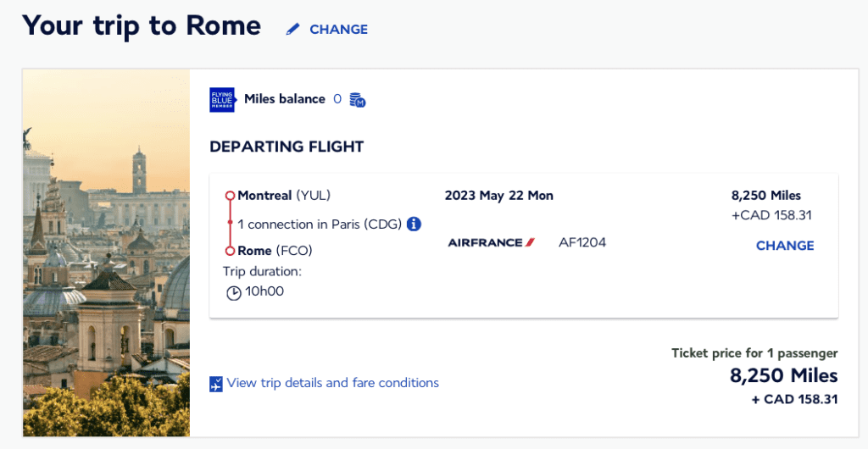
Task: Click the Rome arrival circle marker
Action: (230, 251)
